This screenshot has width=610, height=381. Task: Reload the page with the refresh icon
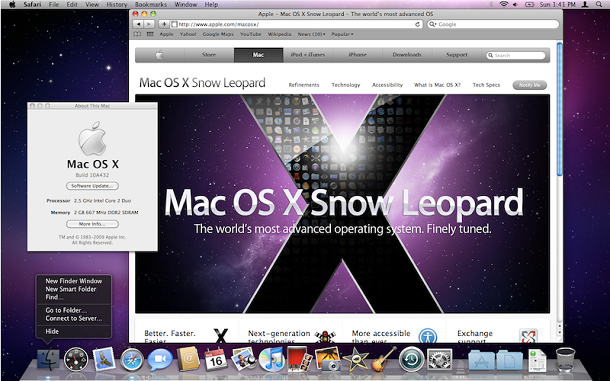click(x=417, y=24)
